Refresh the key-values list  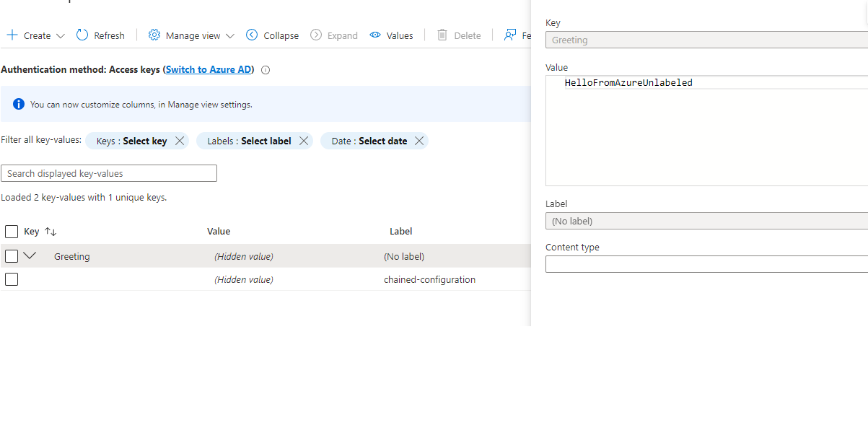click(100, 35)
